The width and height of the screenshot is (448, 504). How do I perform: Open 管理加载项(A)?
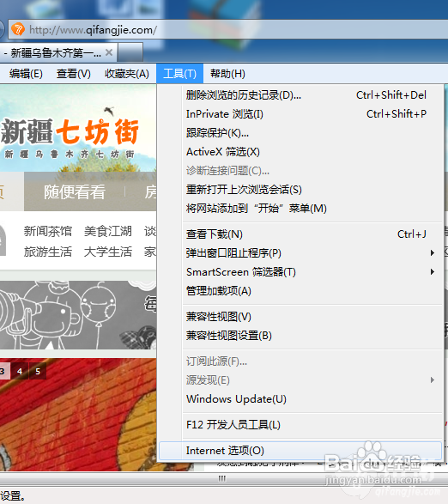300,291
